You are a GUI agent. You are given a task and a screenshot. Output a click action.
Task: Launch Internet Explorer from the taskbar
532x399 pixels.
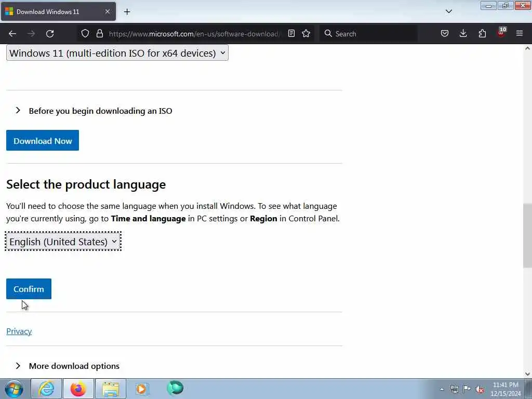pyautogui.click(x=46, y=389)
